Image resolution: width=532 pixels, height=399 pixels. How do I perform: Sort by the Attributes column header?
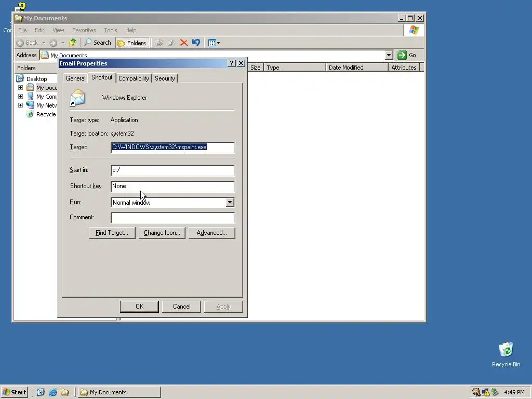[404, 68]
